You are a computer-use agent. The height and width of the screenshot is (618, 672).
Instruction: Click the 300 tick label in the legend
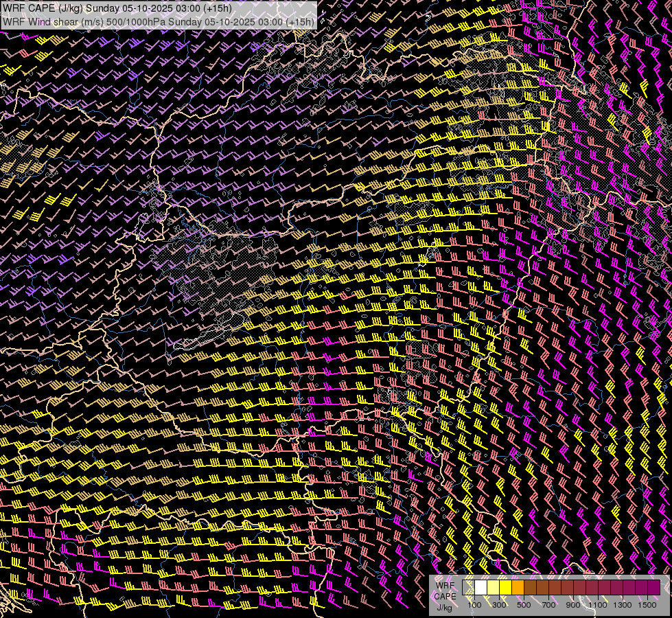click(499, 605)
